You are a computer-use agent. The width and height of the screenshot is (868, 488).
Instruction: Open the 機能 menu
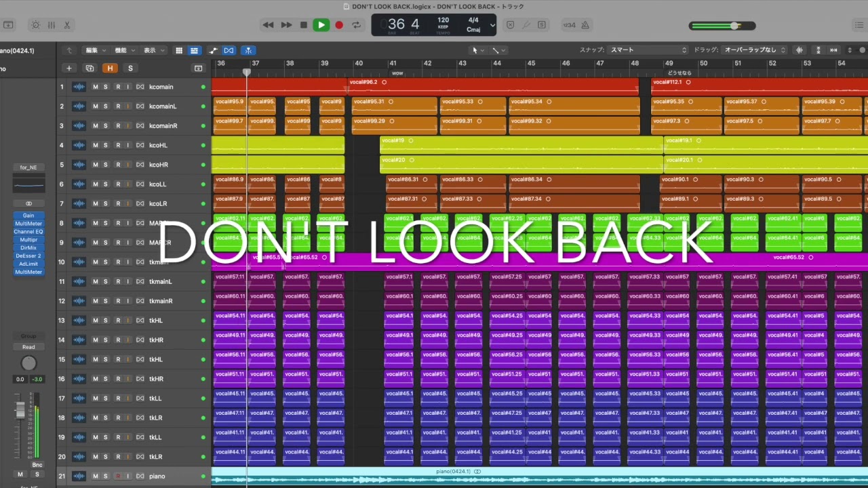pos(123,50)
